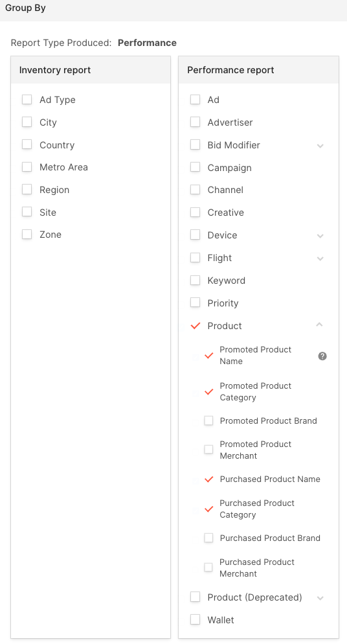Uncheck Promoted Product Category
347x644 pixels.
coord(208,392)
